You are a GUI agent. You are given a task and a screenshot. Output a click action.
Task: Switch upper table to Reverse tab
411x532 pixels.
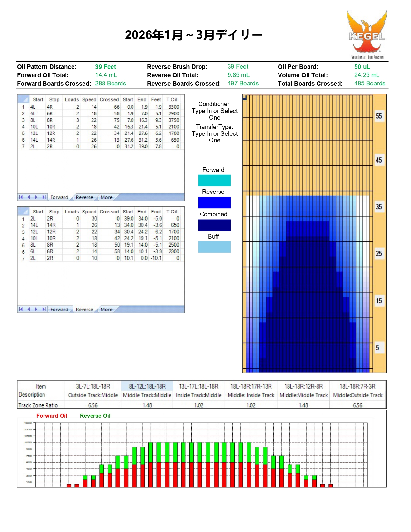tap(84, 197)
